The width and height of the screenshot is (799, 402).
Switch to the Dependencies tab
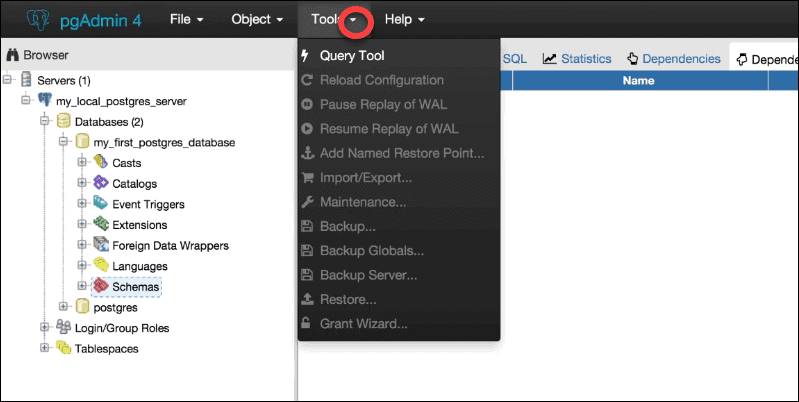(x=675, y=59)
